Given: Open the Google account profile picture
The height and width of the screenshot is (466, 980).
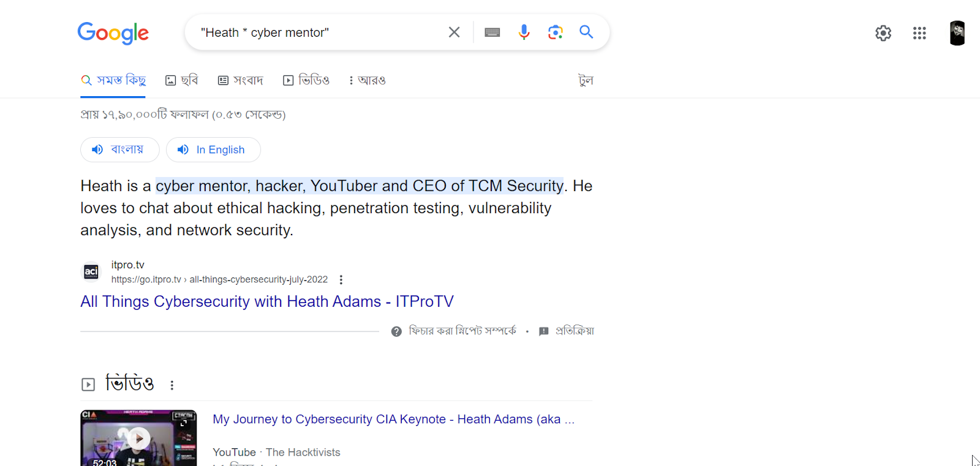Looking at the screenshot, I should point(957,33).
